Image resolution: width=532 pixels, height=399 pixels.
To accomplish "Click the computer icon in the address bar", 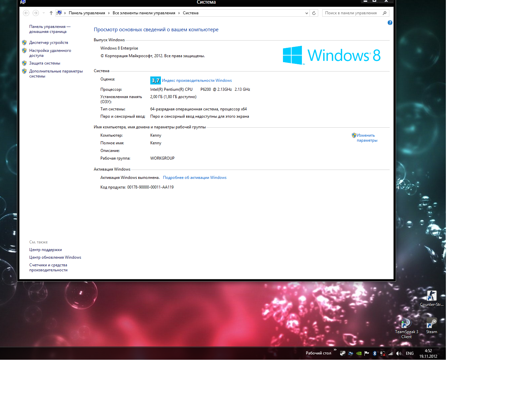I will pos(59,13).
